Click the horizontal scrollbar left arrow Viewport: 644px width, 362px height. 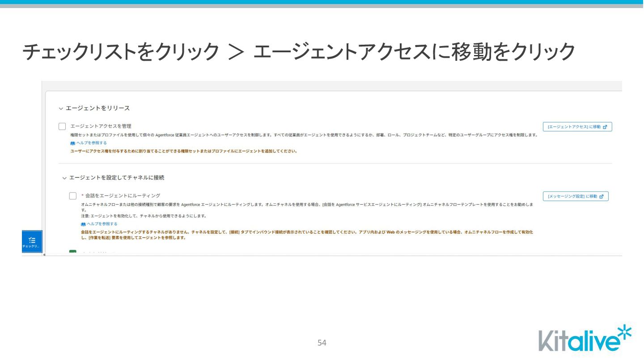44,254
